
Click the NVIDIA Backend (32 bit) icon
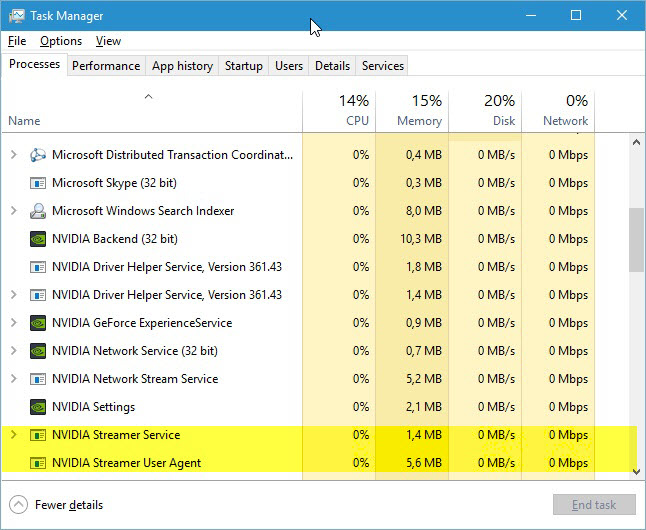point(38,239)
